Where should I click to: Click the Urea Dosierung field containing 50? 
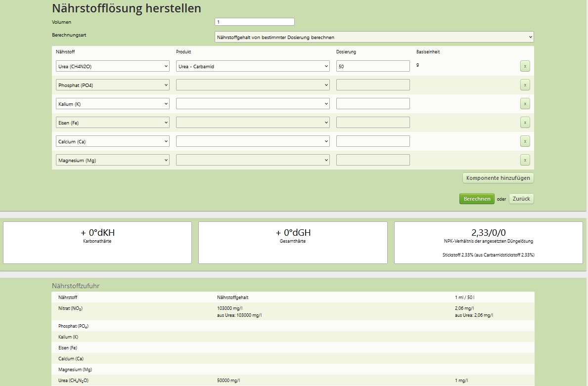373,66
